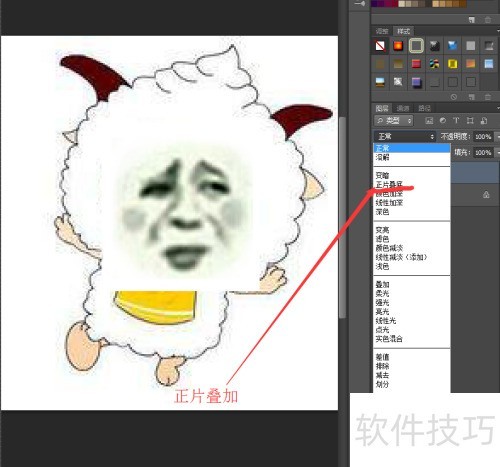Choose 颜色减淡 Color Dodge blend mode
The image size is (500, 467).
pyautogui.click(x=389, y=248)
